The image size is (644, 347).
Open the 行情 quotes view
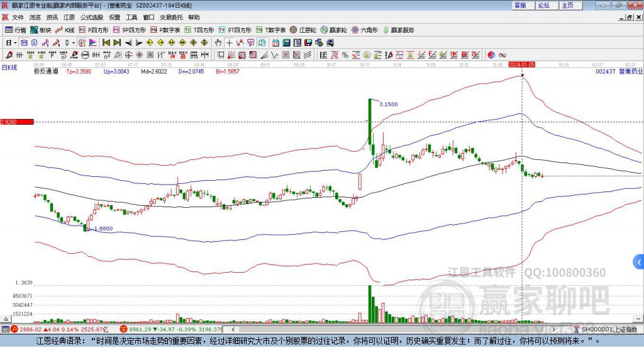15,30
